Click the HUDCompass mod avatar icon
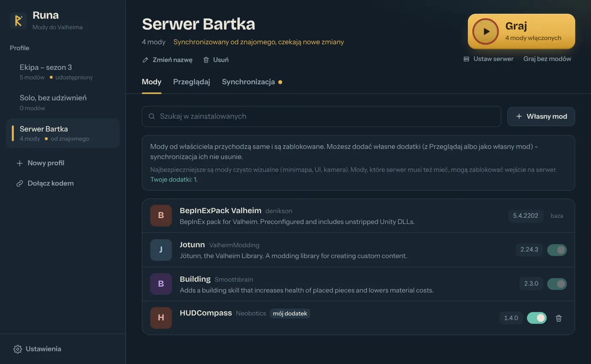The width and height of the screenshot is (591, 364). tap(161, 318)
